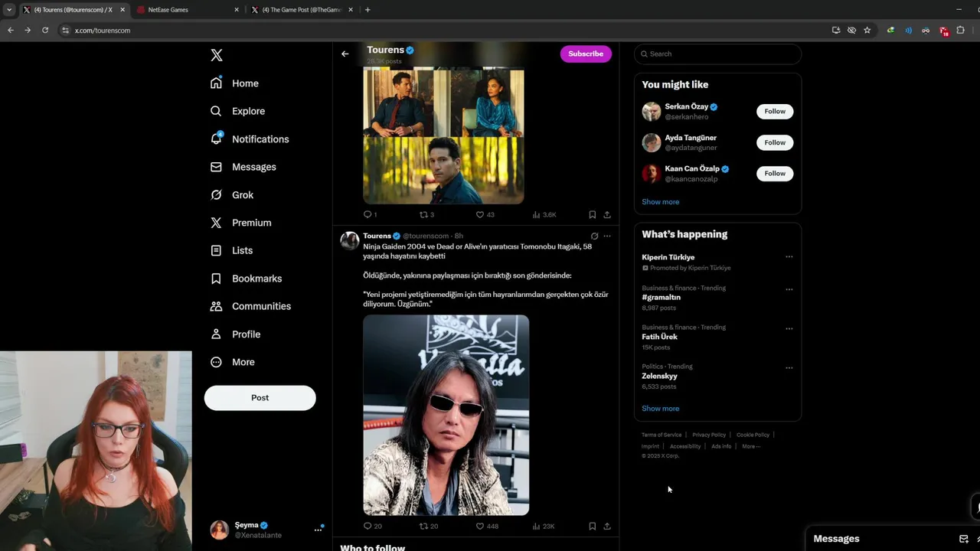980x551 pixels.
Task: Click the Accessibility footer link
Action: (x=685, y=446)
